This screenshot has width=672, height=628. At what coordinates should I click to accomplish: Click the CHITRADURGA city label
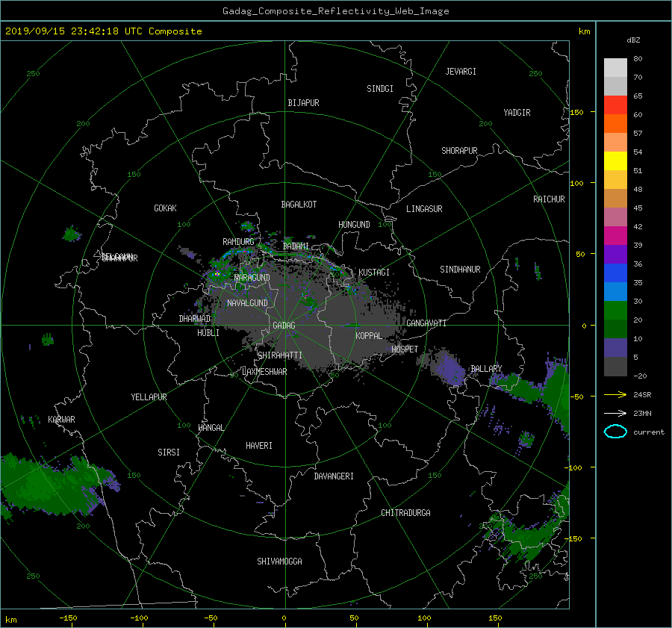[405, 513]
